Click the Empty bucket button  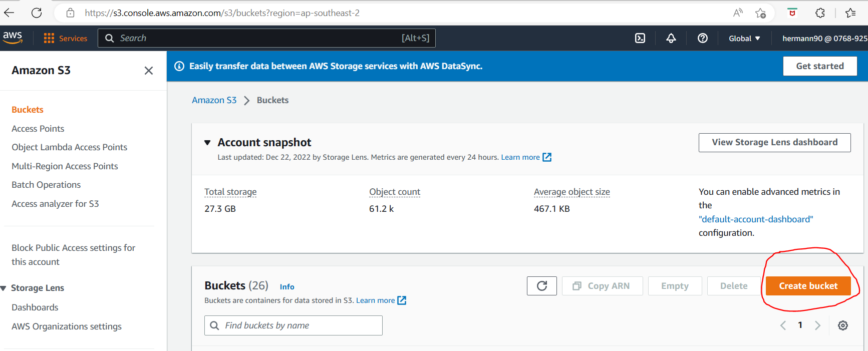[x=675, y=286]
